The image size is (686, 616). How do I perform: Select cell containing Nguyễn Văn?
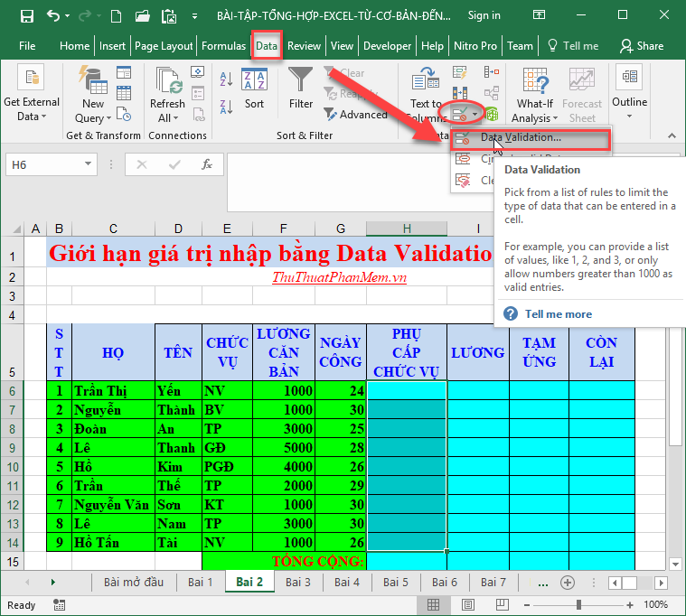pyautogui.click(x=113, y=505)
